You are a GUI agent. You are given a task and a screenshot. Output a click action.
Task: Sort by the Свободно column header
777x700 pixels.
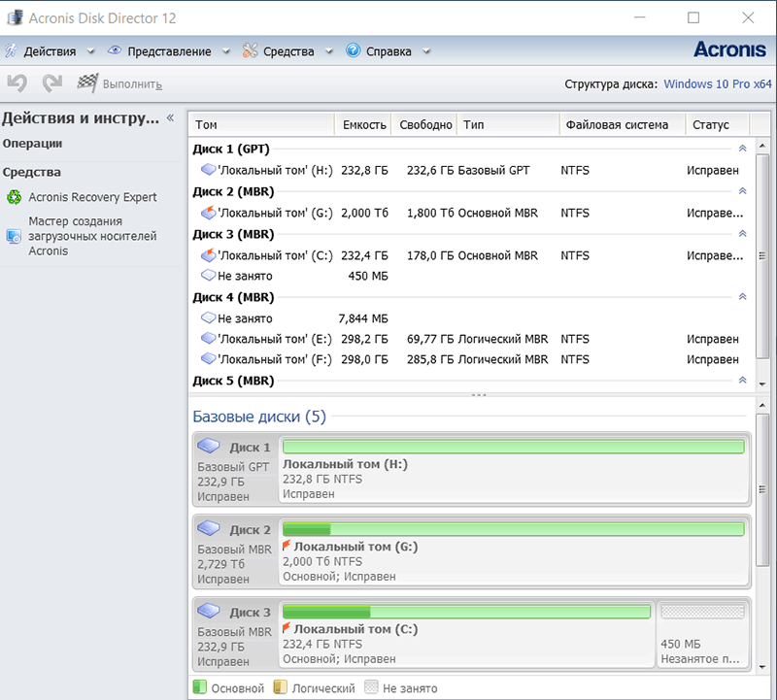tap(424, 124)
